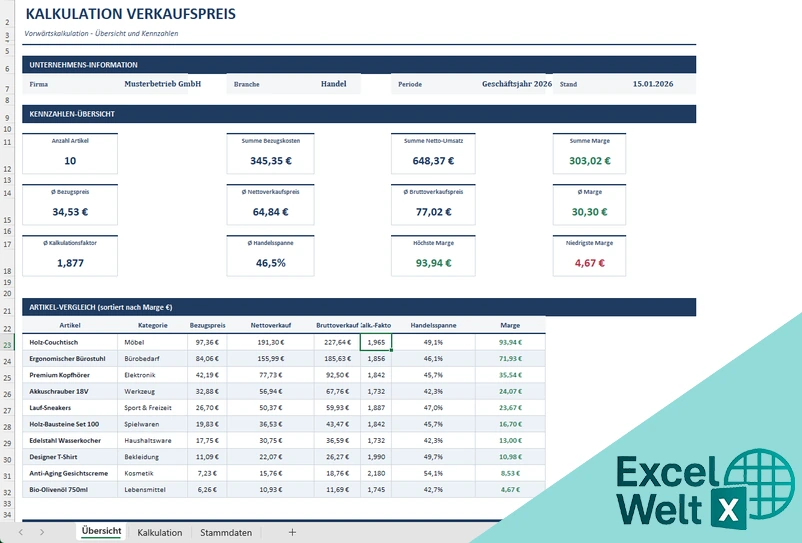Select the Musterbetrieb GmbH company cell
Screen dimensions: 802x543
(x=163, y=84)
